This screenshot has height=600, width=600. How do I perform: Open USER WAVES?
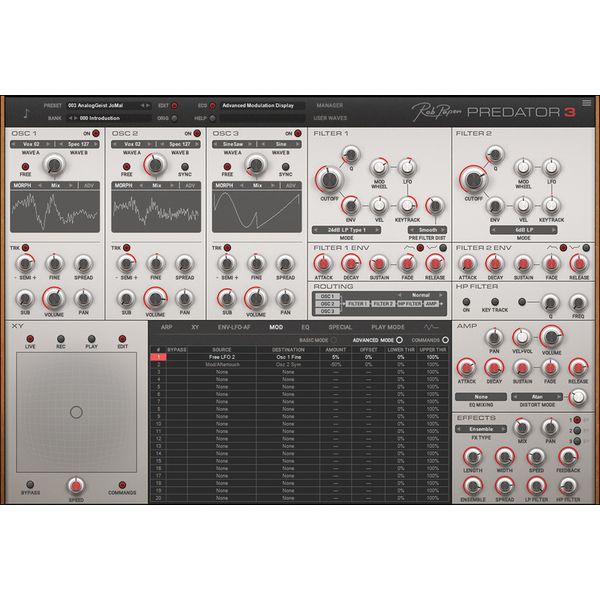[x=330, y=118]
